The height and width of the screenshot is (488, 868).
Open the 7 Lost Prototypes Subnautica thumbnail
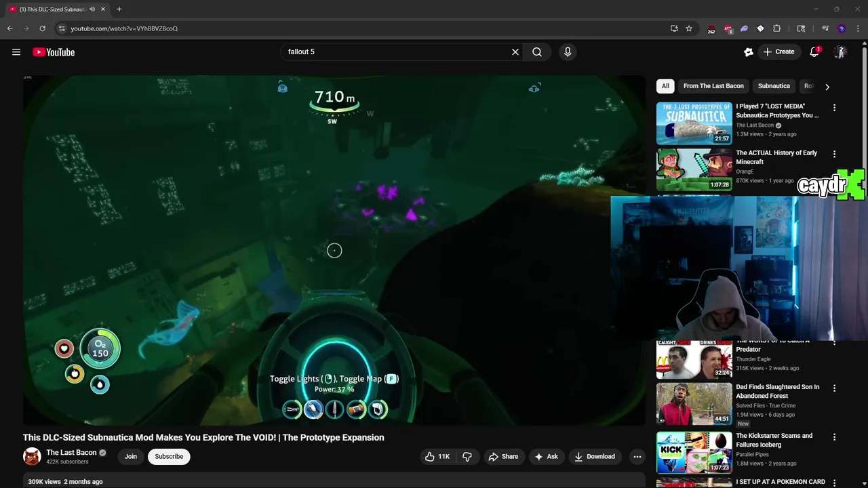[694, 123]
